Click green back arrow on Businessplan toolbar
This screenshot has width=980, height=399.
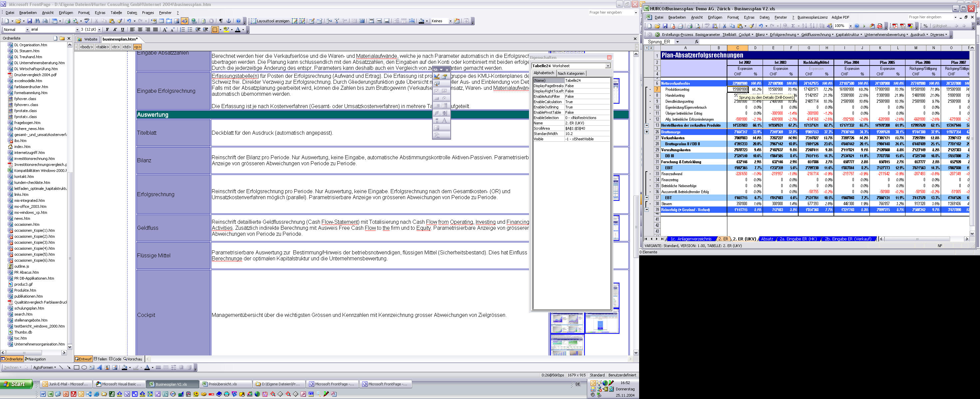pos(657,35)
